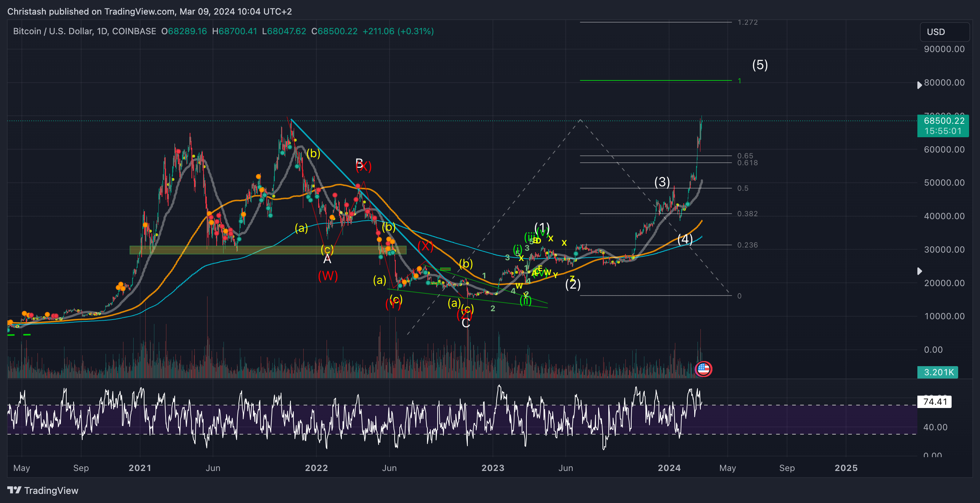Click the close value C68500.22 in header
980x503 pixels.
click(335, 31)
